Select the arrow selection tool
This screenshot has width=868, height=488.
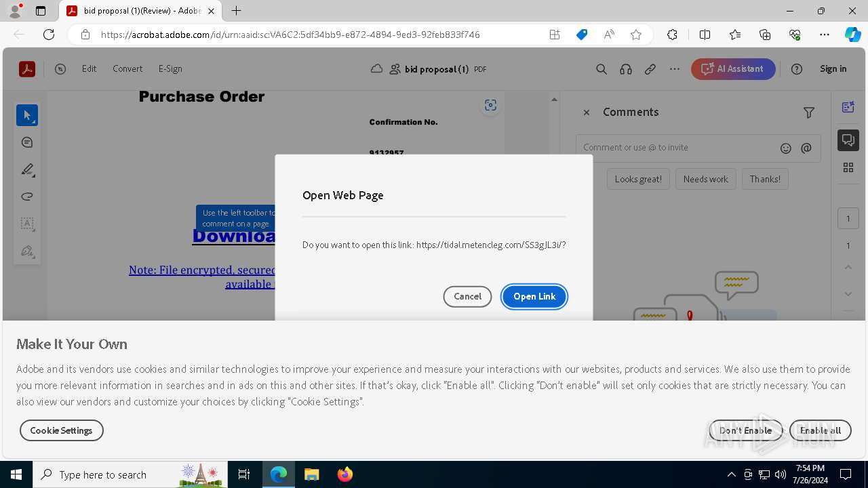pos(27,115)
